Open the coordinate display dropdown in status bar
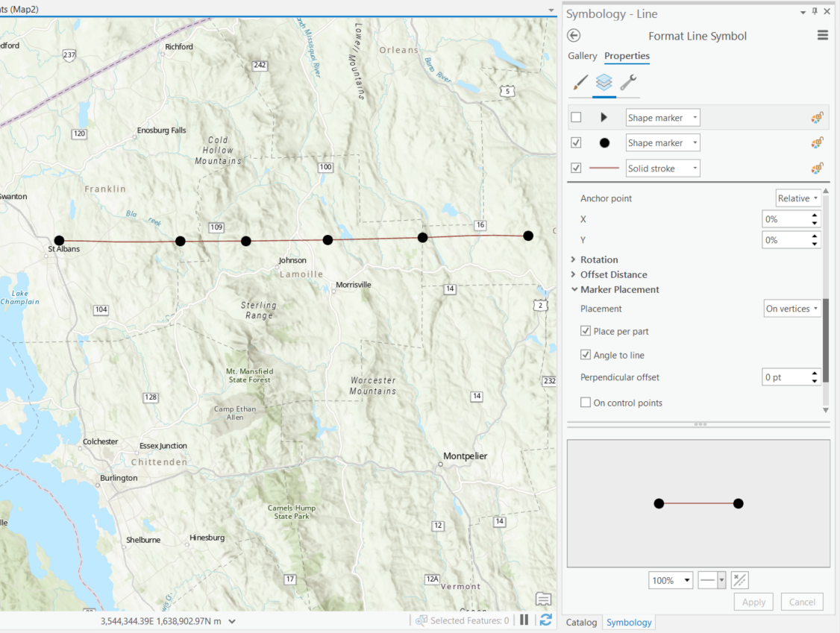 [231, 620]
